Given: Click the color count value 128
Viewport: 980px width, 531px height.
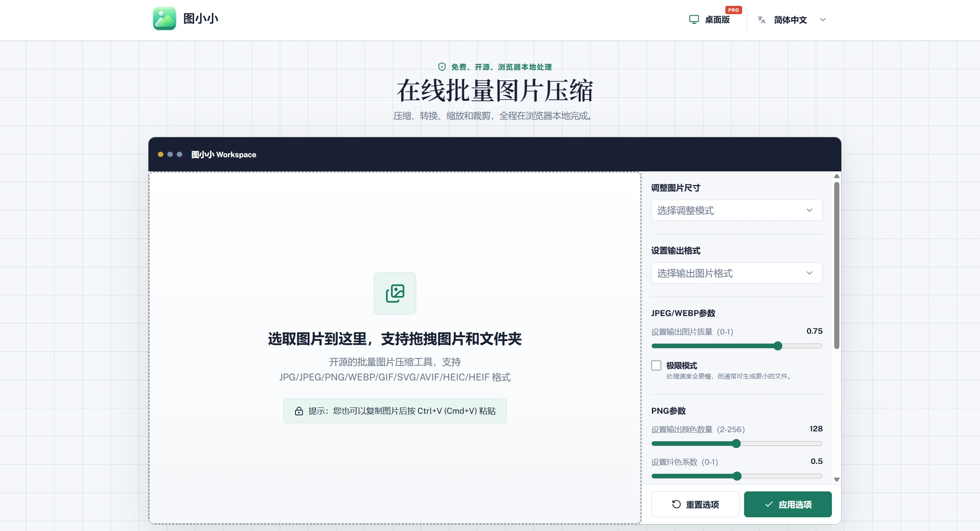Looking at the screenshot, I should (x=816, y=429).
